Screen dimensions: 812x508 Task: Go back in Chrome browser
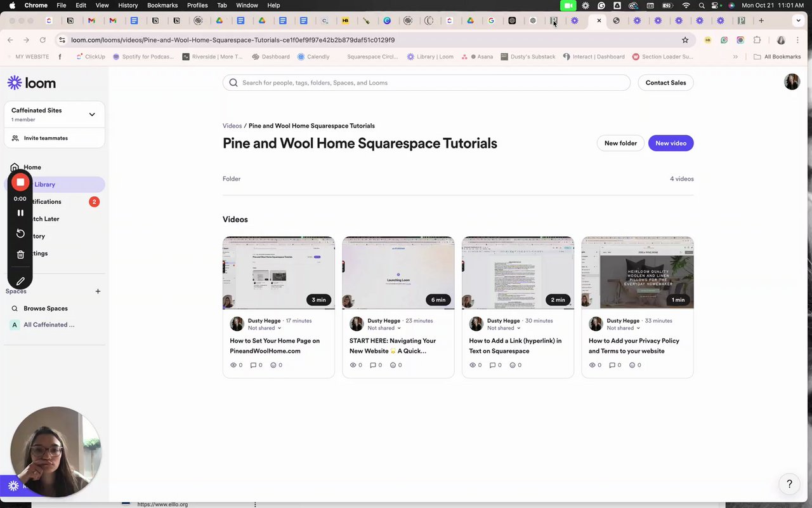pos(10,40)
